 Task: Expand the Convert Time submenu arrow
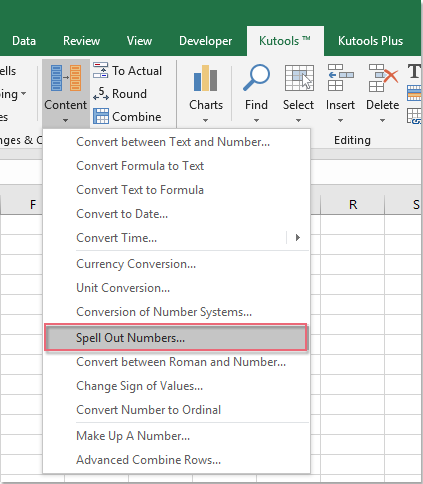(298, 238)
